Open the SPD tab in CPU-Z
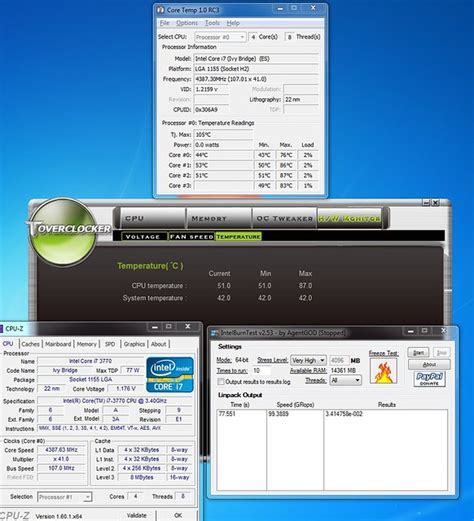474x521 pixels. pos(110,344)
